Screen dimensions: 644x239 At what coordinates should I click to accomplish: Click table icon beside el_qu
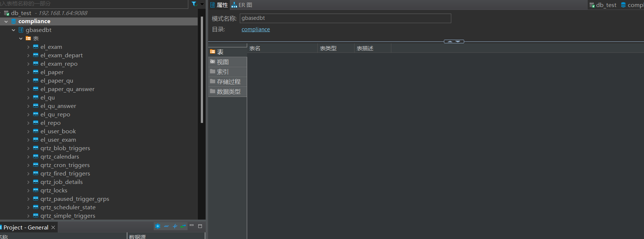(x=36, y=97)
